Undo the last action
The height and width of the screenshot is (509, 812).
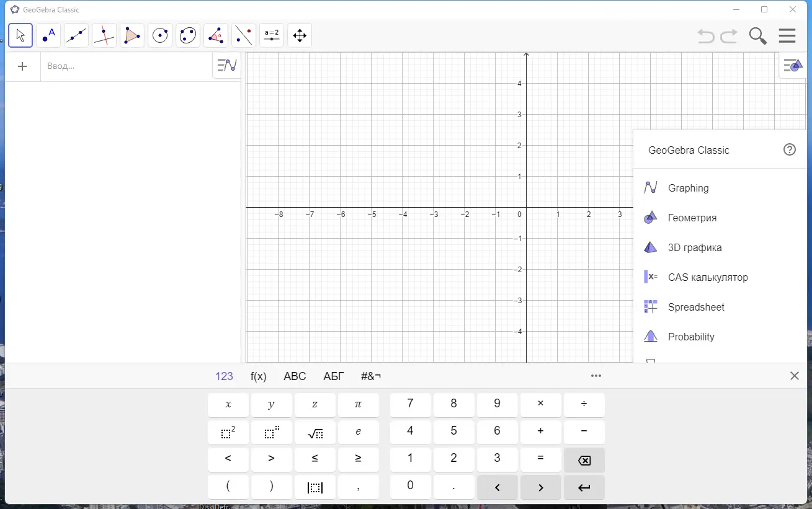[706, 36]
